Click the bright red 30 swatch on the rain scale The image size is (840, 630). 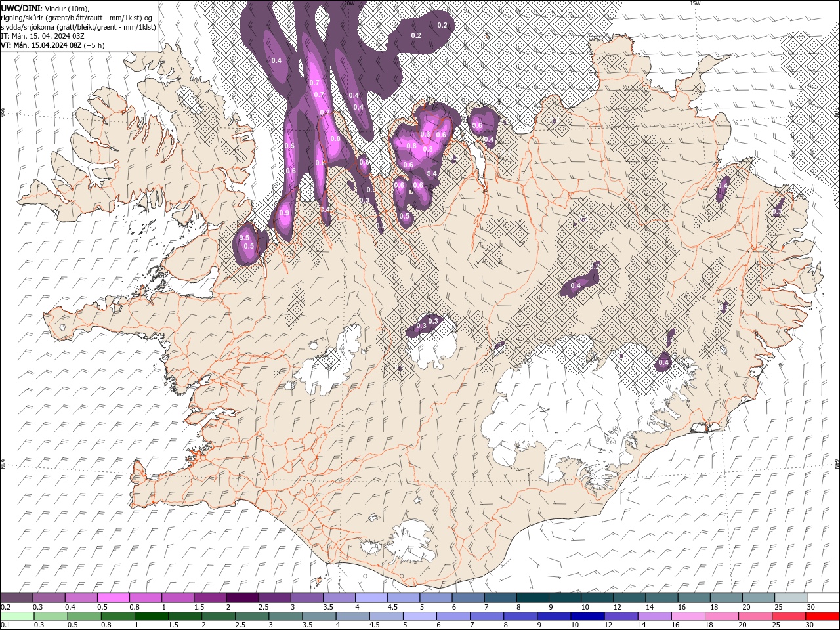(822, 616)
